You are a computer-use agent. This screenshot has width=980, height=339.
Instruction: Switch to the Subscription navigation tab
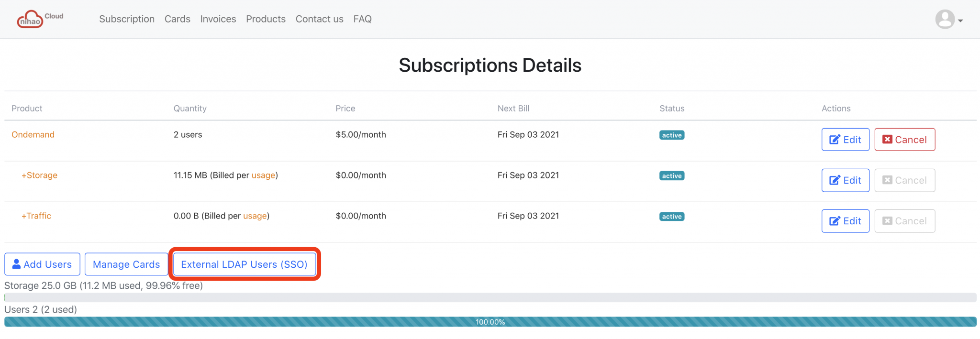[126, 19]
